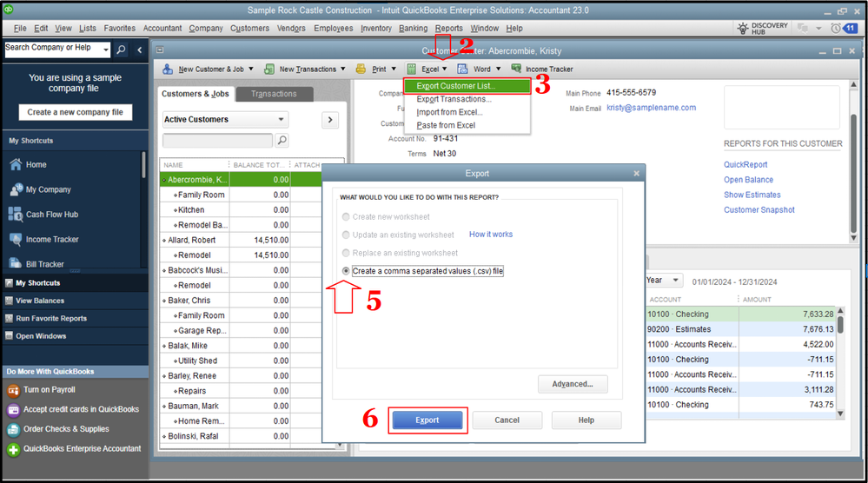Open Print dropdown arrow
The image size is (868, 483).
pyautogui.click(x=394, y=69)
